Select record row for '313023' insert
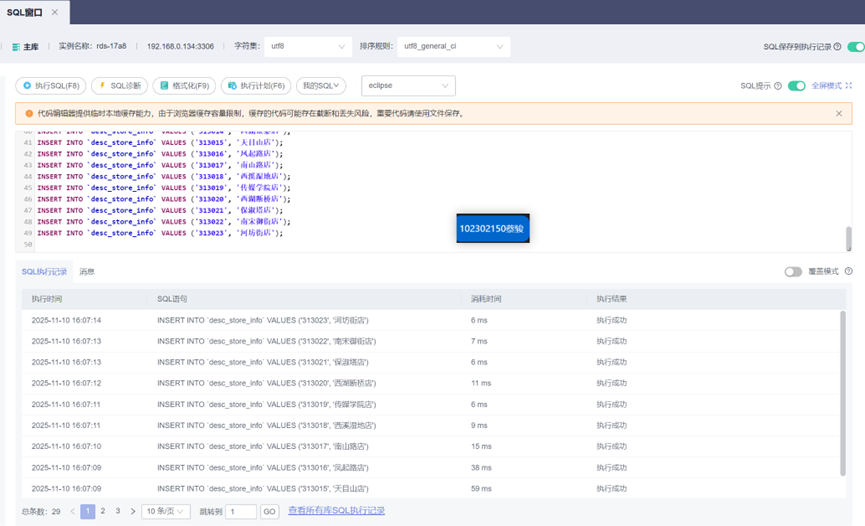This screenshot has height=526, width=865. (x=430, y=320)
